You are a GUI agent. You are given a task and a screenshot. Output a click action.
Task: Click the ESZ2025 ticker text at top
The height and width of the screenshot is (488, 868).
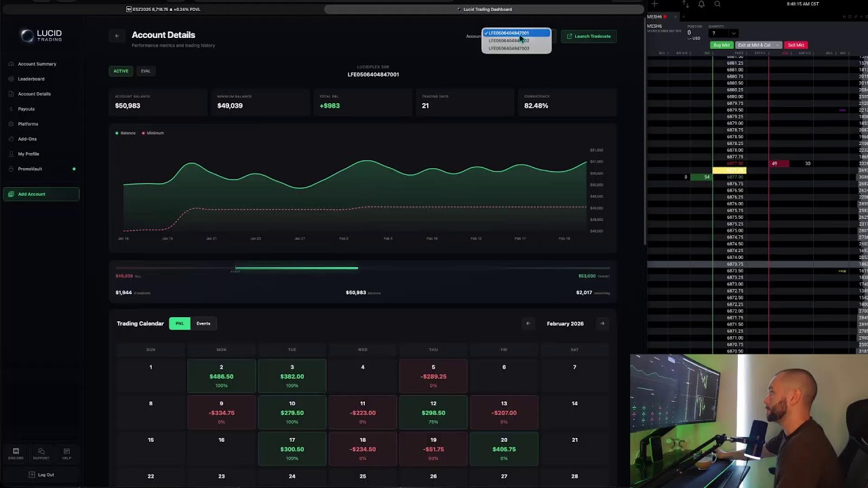tap(164, 9)
